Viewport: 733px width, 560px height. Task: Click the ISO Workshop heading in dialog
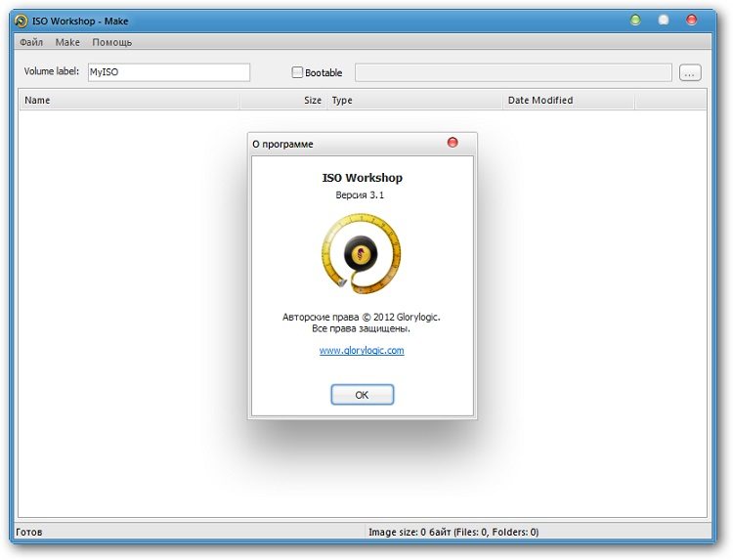click(x=363, y=178)
